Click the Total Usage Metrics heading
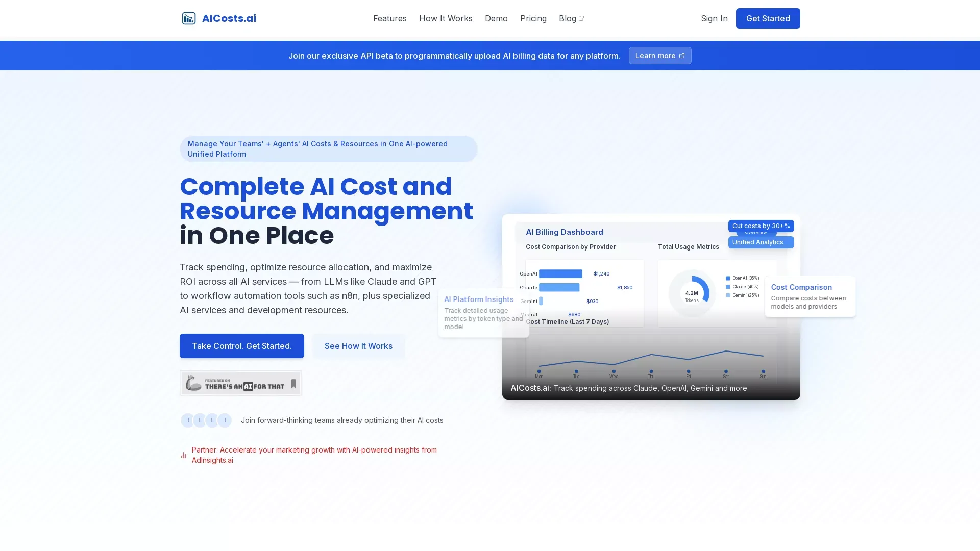 coord(688,247)
